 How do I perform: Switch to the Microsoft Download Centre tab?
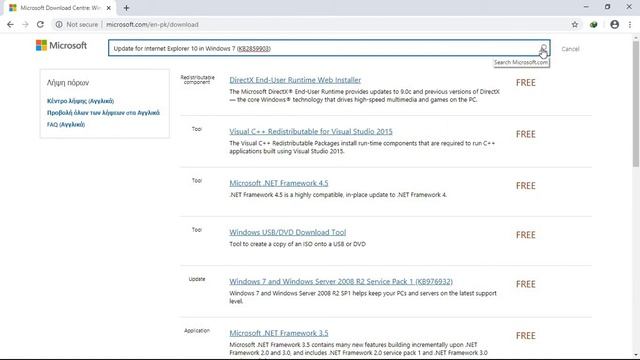[x=60, y=8]
